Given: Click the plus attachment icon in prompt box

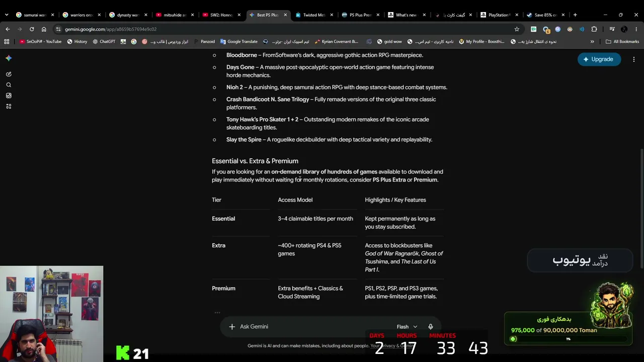Looking at the screenshot, I should click(x=232, y=327).
